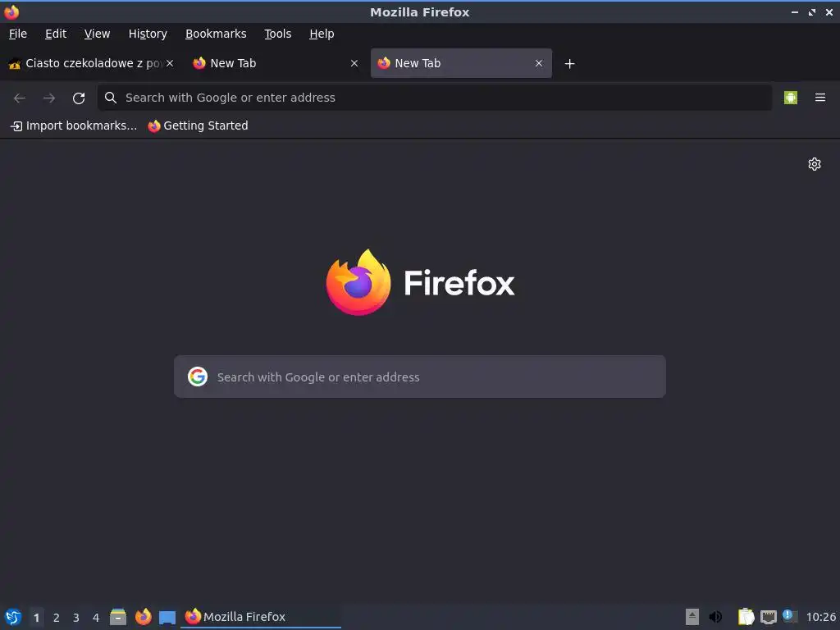Open the volume control in tray
The image size is (840, 630).
[715, 617]
